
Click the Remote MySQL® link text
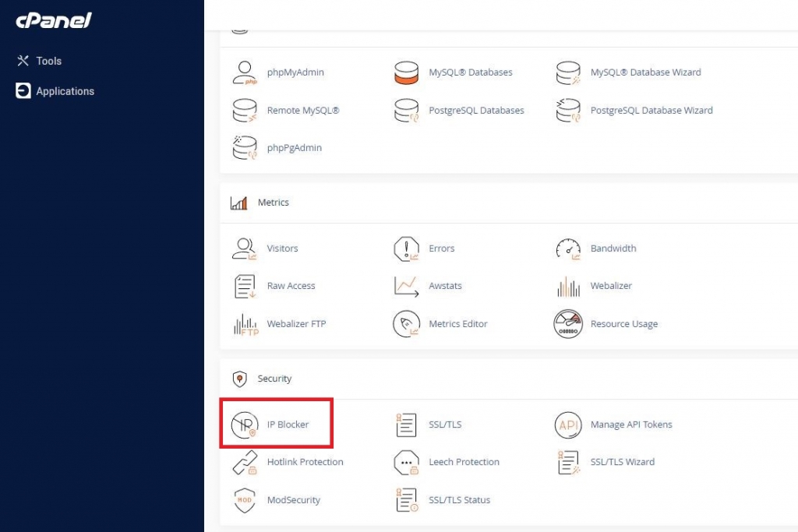[303, 110]
